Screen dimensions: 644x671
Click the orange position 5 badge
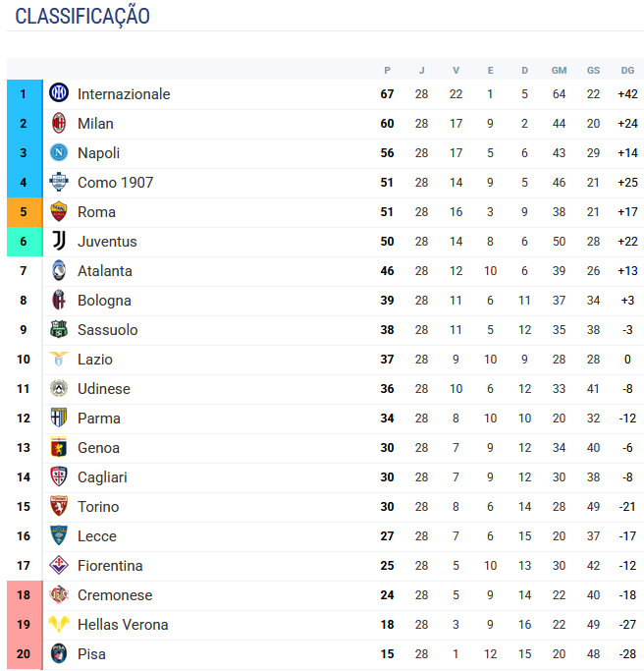point(24,212)
